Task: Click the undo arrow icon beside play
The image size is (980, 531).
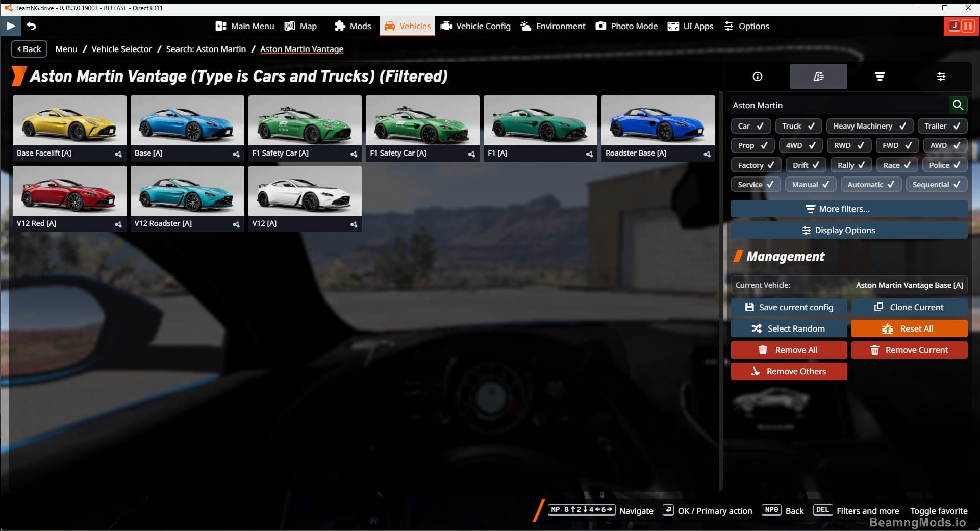Action: (x=32, y=26)
